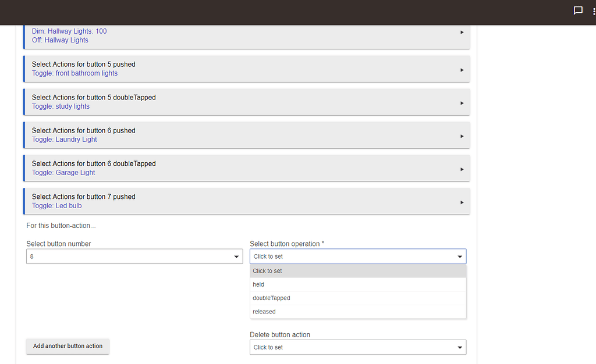Viewport: 596px width, 364px height.
Task: Click 'Off: Hallway Lights' text
Action: 60,40
